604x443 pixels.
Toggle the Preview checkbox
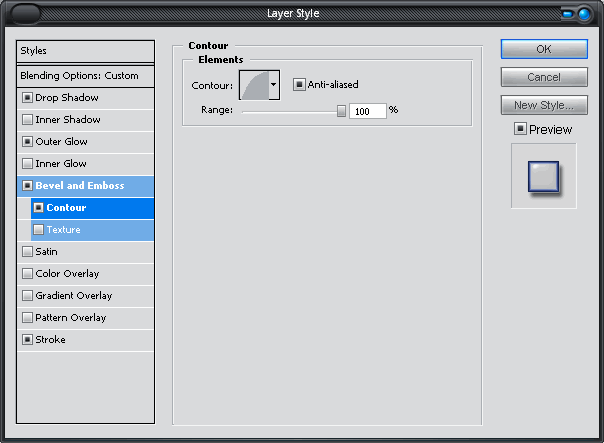point(519,129)
